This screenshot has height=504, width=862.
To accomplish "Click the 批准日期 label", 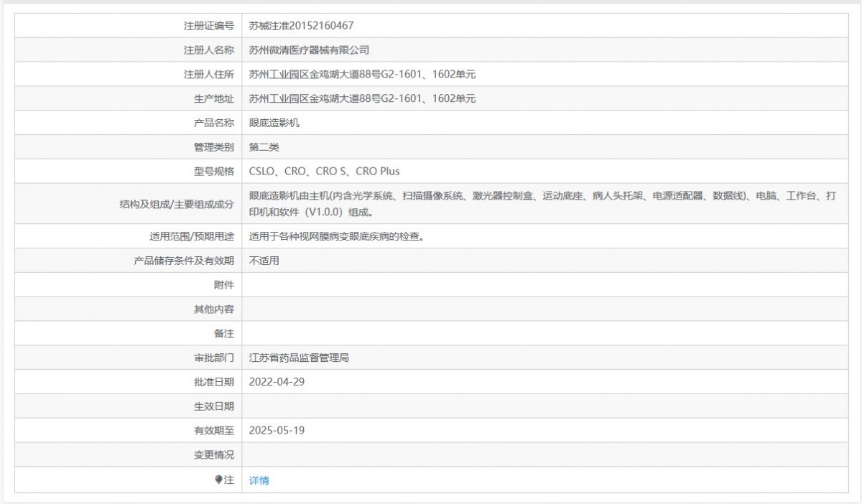I will point(214,382).
